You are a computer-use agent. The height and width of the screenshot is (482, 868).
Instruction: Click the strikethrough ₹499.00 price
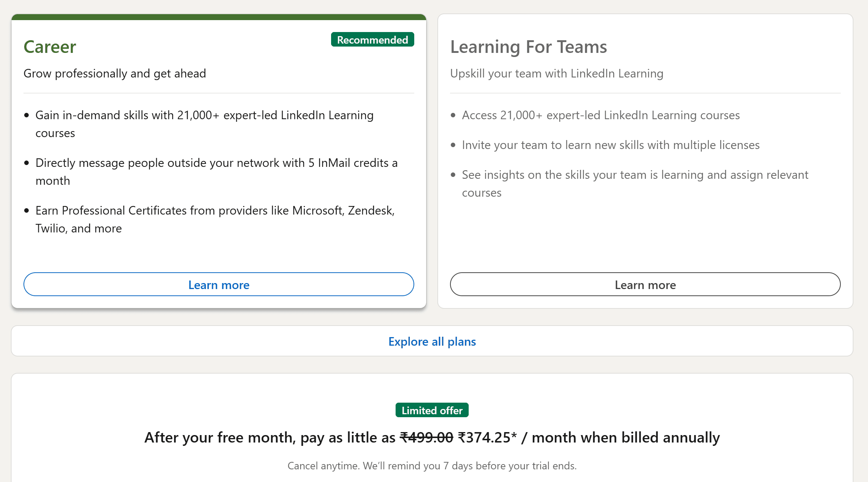click(x=425, y=437)
